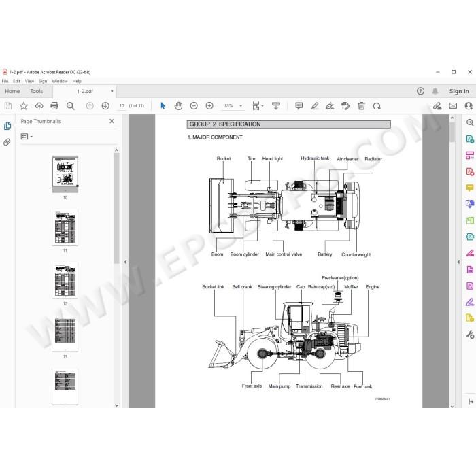The height and width of the screenshot is (476, 476).
Task: Zoom out with the minus circle
Action: tap(194, 106)
